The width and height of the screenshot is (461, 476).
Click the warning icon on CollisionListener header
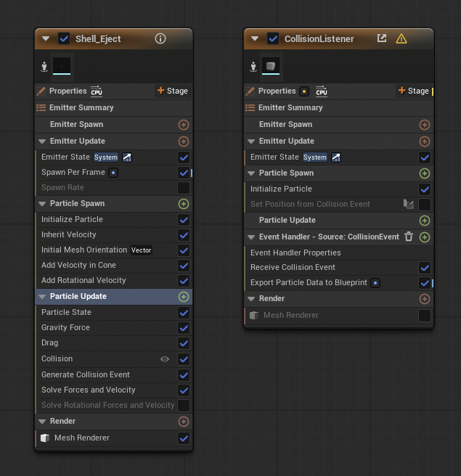tap(401, 38)
